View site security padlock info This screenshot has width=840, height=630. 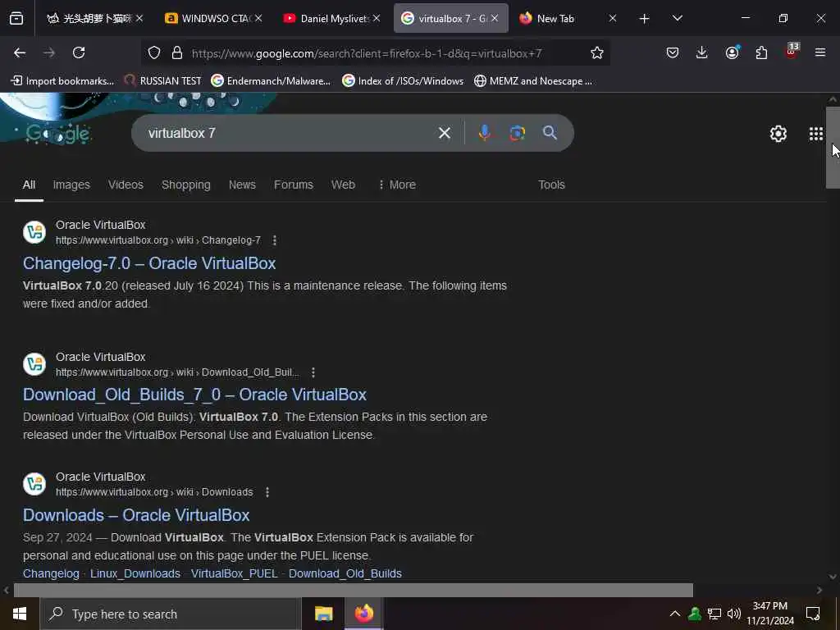click(x=177, y=52)
